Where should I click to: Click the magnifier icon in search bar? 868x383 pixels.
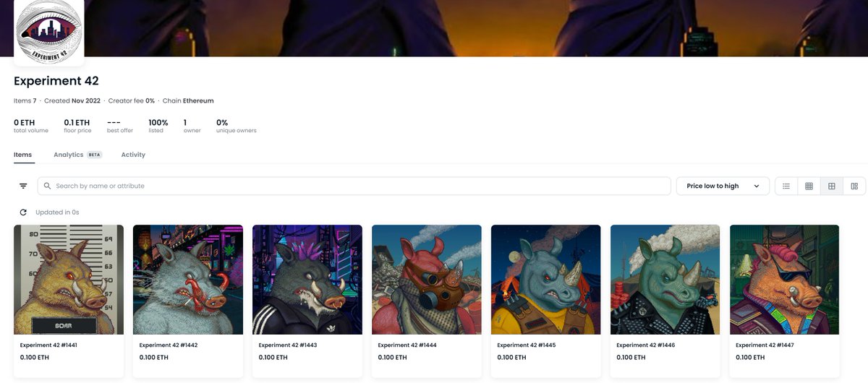point(47,186)
